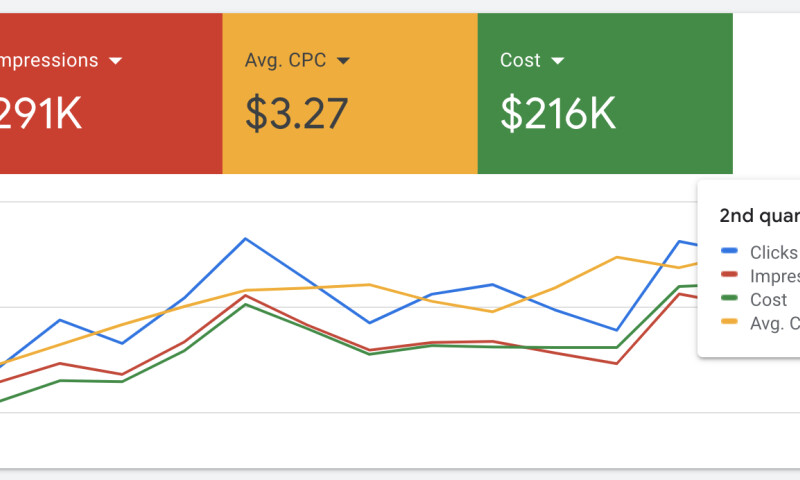Click the 2nd quarter tooltip heading

[x=760, y=215]
